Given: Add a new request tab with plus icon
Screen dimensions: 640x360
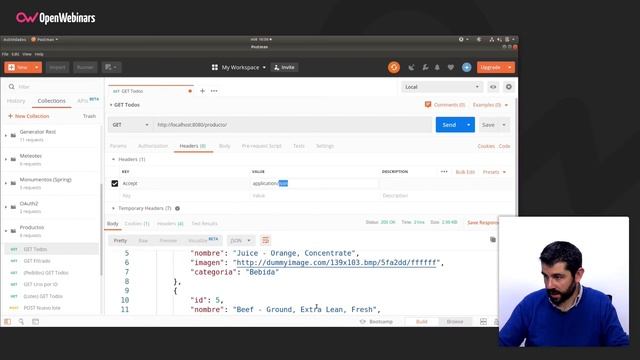Looking at the screenshot, I should (x=202, y=91).
